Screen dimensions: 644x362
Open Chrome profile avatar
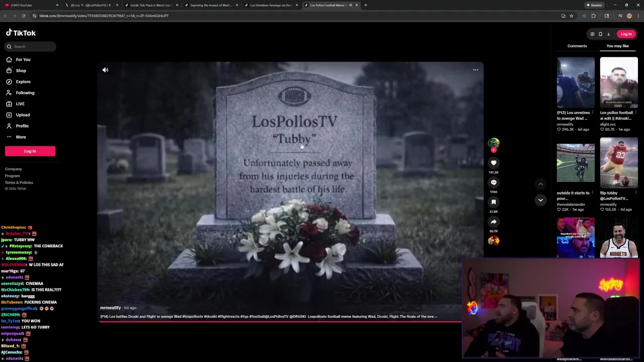(629, 16)
